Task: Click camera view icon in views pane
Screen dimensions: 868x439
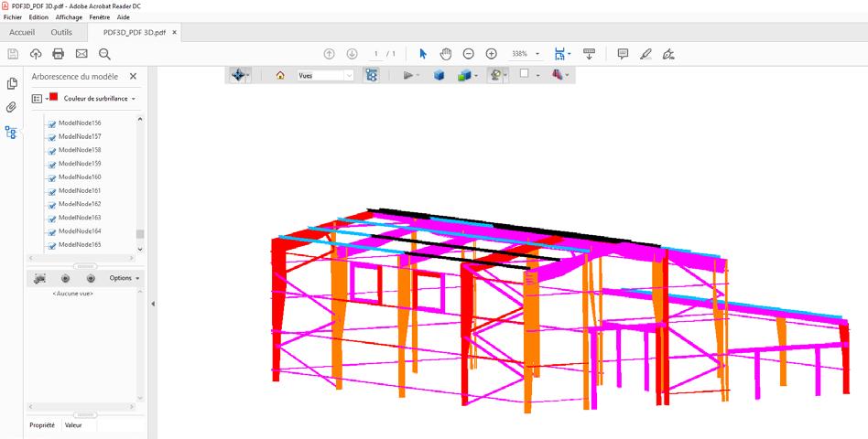Action: tap(39, 278)
